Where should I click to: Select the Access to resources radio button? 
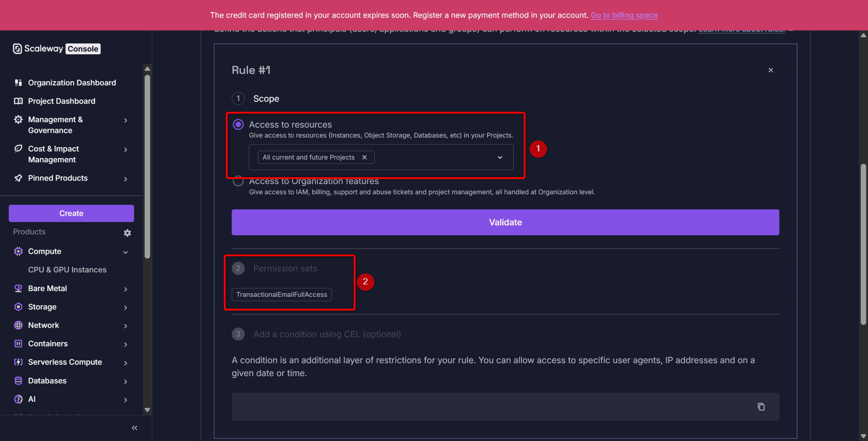pyautogui.click(x=238, y=124)
